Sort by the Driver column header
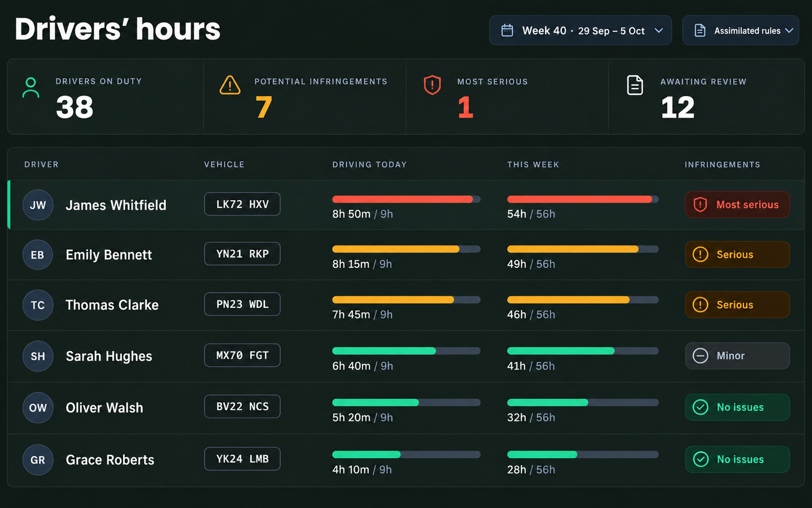Image resolution: width=812 pixels, height=508 pixels. 41,164
